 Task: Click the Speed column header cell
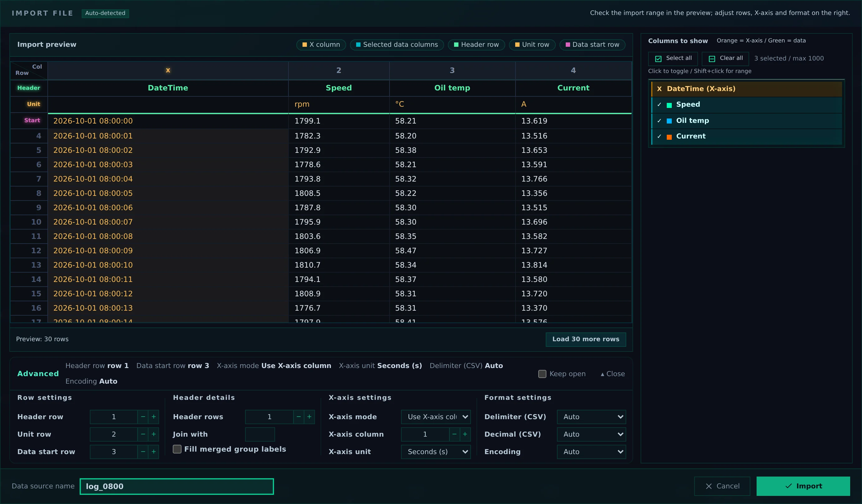(x=339, y=88)
